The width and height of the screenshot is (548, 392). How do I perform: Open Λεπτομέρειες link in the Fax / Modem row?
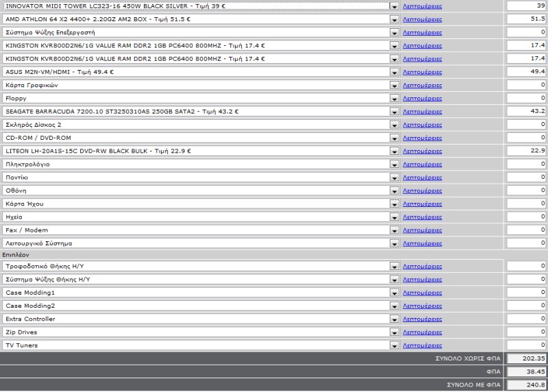tap(422, 230)
